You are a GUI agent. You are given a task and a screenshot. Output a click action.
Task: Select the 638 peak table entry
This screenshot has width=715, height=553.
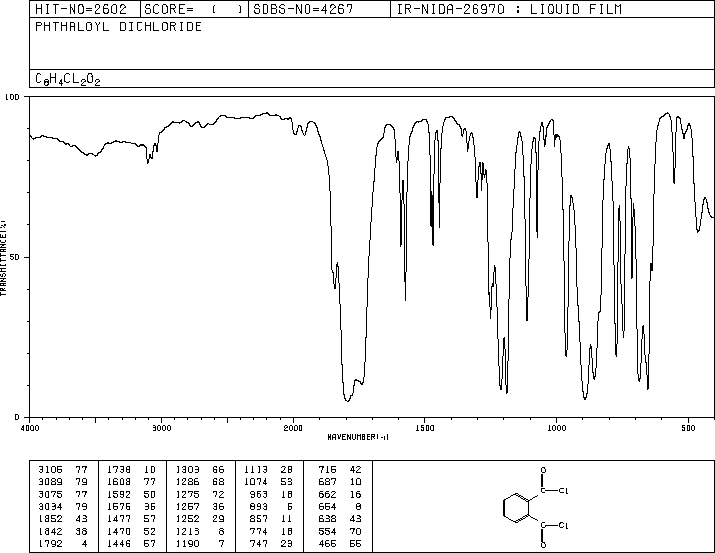pyautogui.click(x=340, y=519)
